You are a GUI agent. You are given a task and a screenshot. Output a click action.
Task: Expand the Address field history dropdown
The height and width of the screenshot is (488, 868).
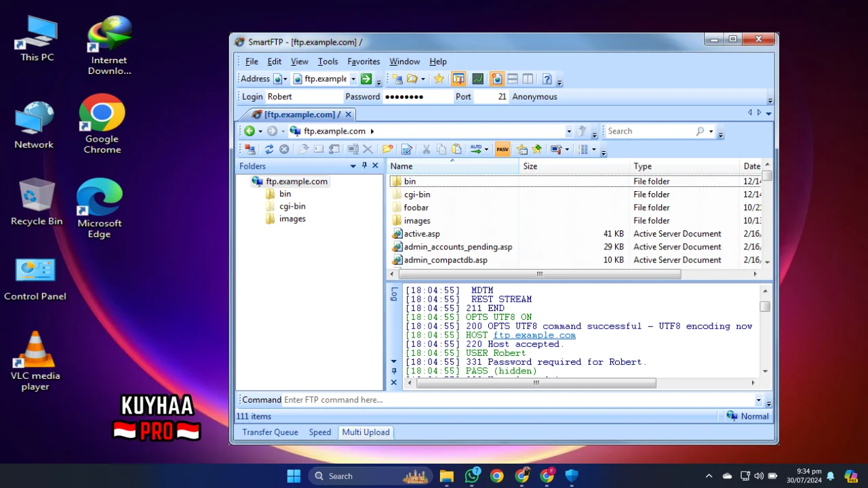point(353,79)
